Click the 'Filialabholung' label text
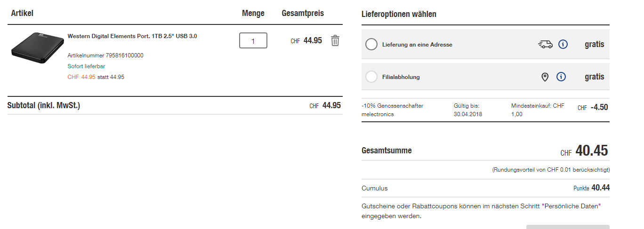Image resolution: width=644 pixels, height=229 pixels. pos(401,77)
